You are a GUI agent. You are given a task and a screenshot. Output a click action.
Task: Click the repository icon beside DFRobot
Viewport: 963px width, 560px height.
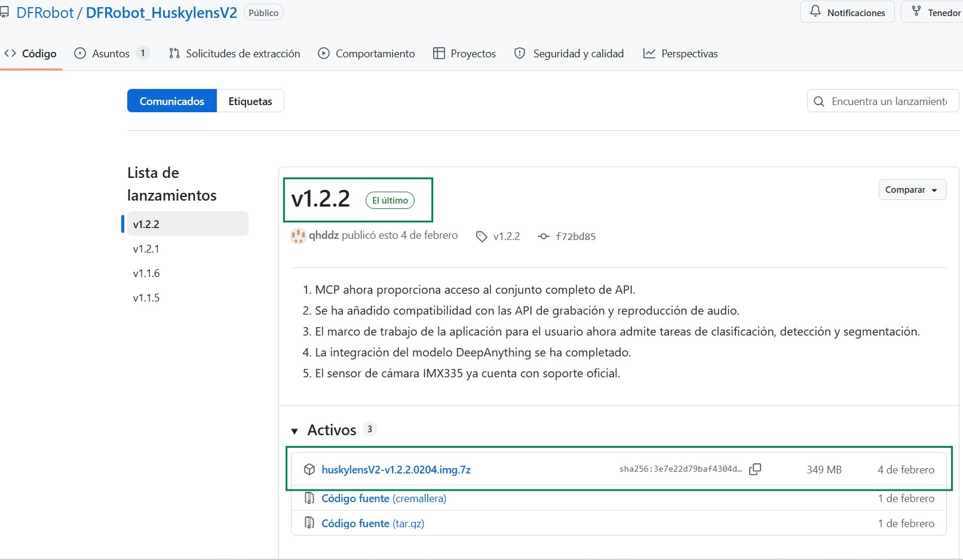(5, 13)
